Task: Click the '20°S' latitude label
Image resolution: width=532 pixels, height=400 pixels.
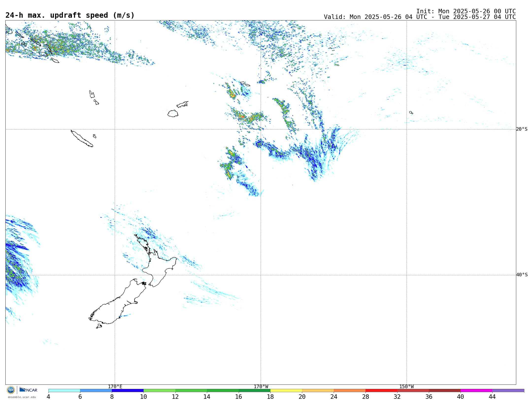Action: (x=522, y=129)
